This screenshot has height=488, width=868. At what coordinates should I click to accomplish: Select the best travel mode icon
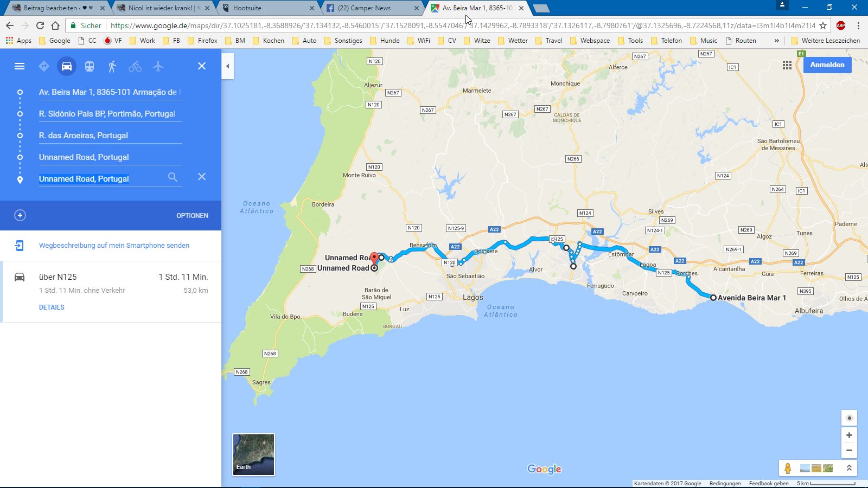tap(44, 66)
